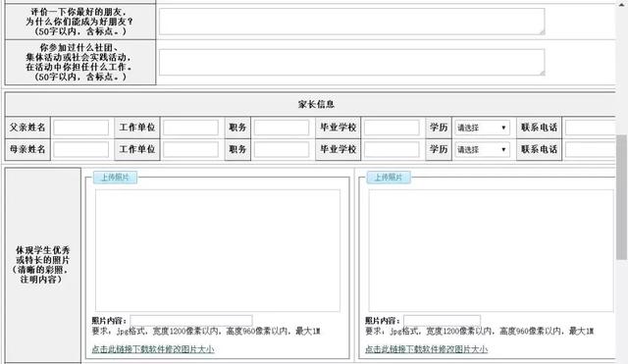Click the vertical scrollbar thumb

pos(621,197)
